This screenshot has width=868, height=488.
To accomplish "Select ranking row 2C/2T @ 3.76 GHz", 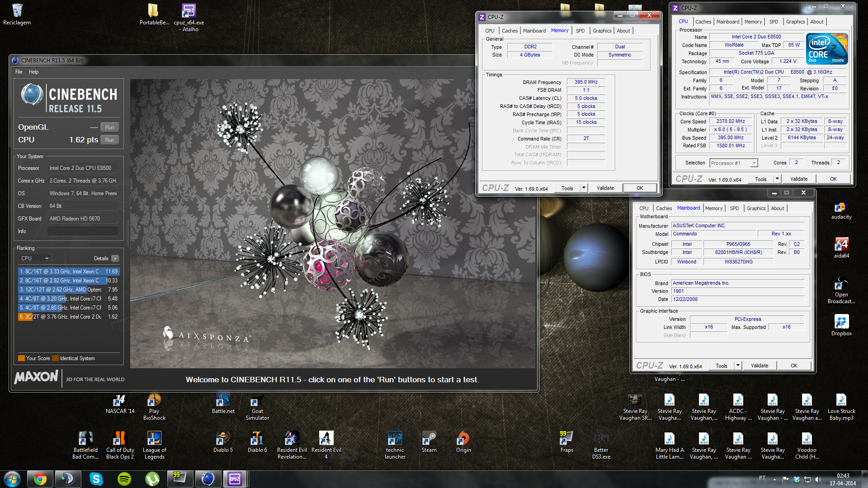I will (69, 317).
